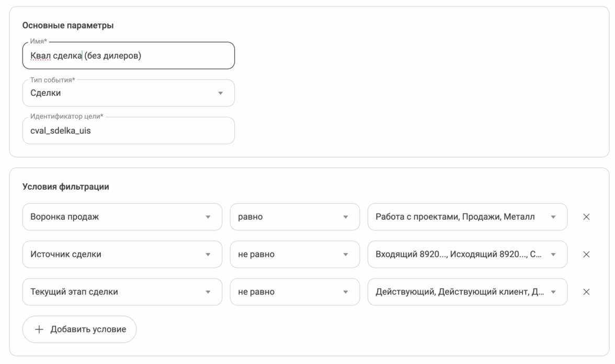Image resolution: width=615 pixels, height=364 pixels.
Task: Click the cval_sdelka_uis goal identifier field
Action: (128, 131)
